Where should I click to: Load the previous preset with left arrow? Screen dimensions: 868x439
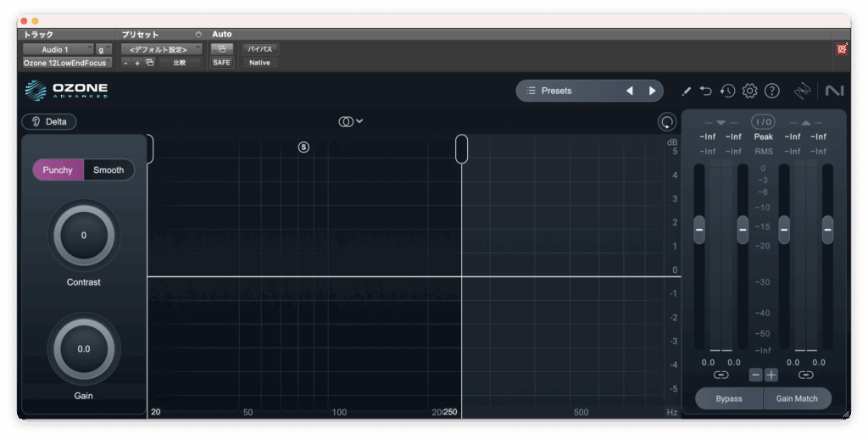(x=629, y=91)
